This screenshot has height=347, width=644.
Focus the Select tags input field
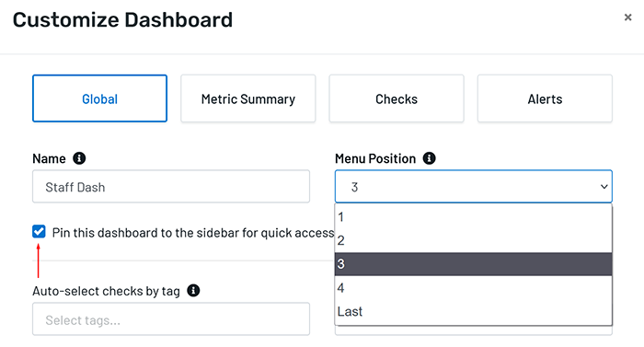point(171,319)
